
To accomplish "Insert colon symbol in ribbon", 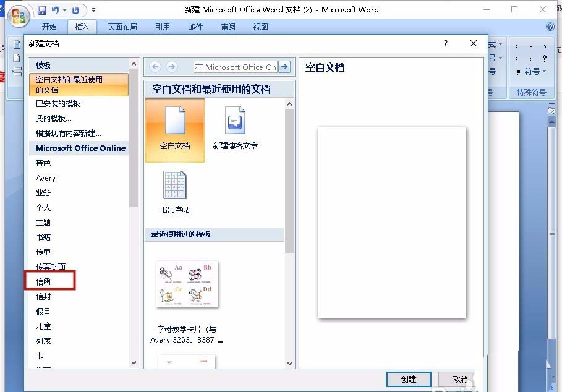I will point(530,59).
